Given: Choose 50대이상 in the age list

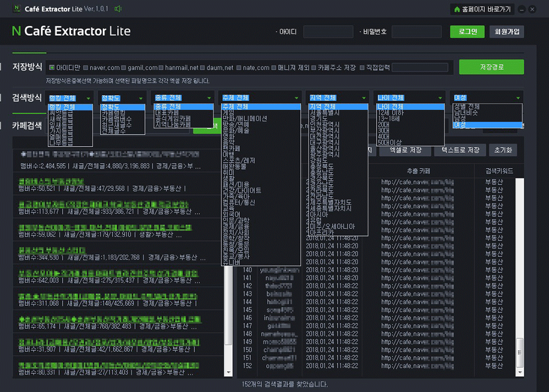Looking at the screenshot, I should click(x=410, y=142).
